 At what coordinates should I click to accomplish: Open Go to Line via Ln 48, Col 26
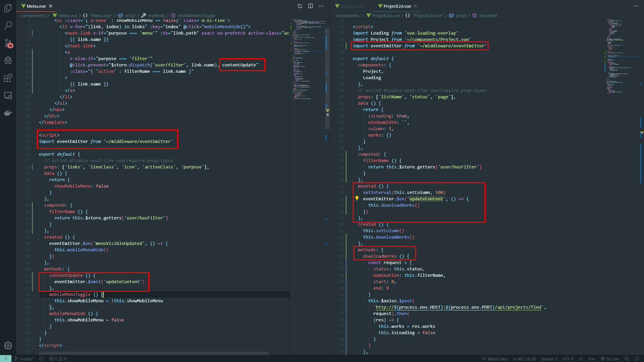(524, 359)
